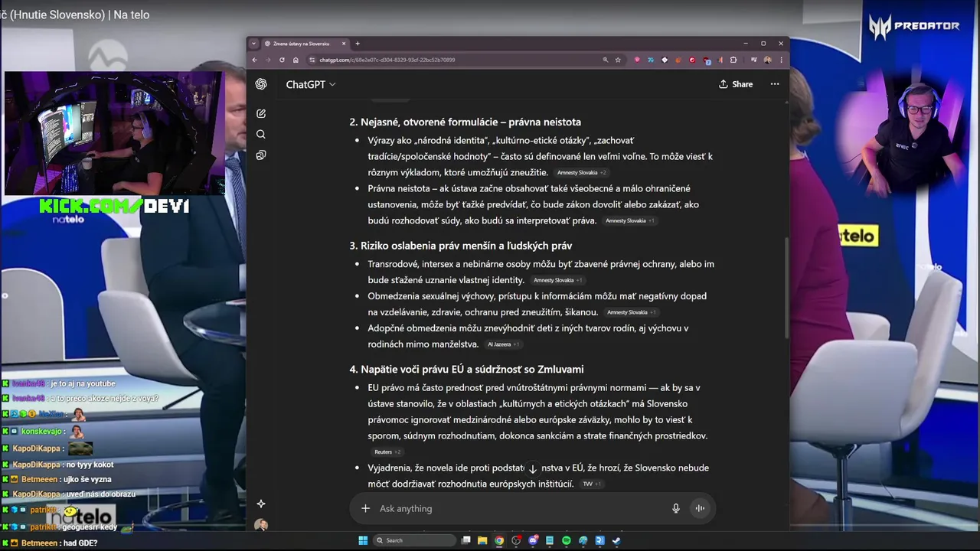Viewport: 980px width, 551px height.
Task: Click heading '3. Riziko oslabenia práv menšín'
Action: 461,246
